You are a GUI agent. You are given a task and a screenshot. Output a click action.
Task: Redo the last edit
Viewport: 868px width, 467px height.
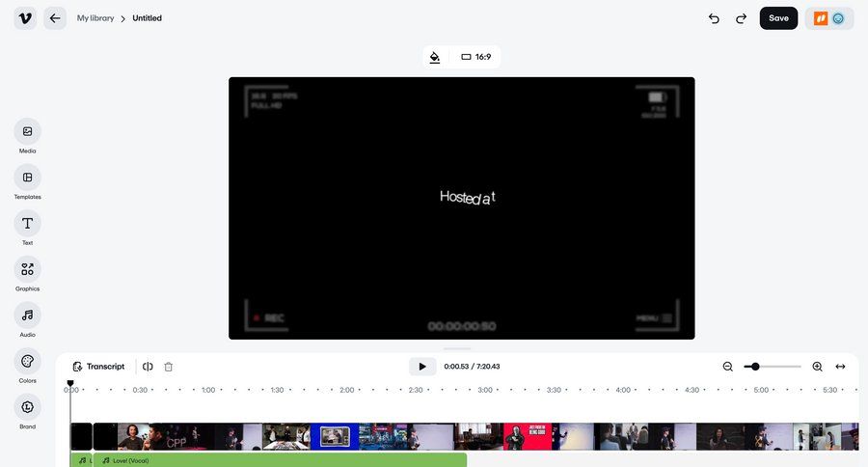coord(741,18)
